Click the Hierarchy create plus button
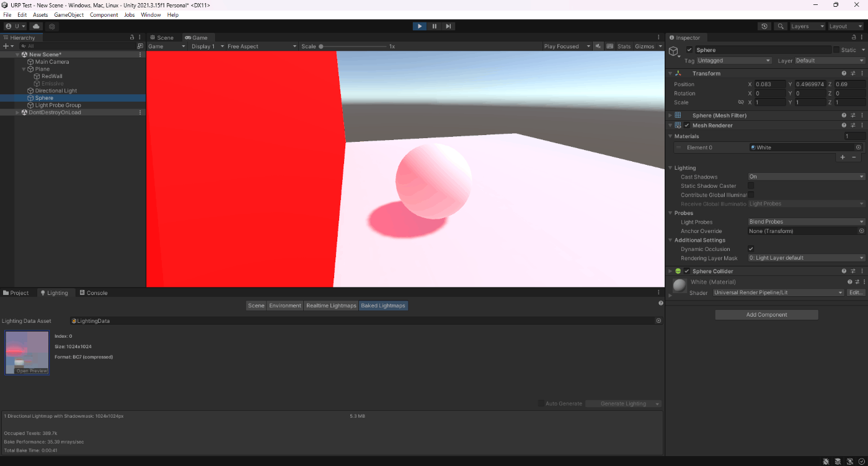 click(6, 46)
